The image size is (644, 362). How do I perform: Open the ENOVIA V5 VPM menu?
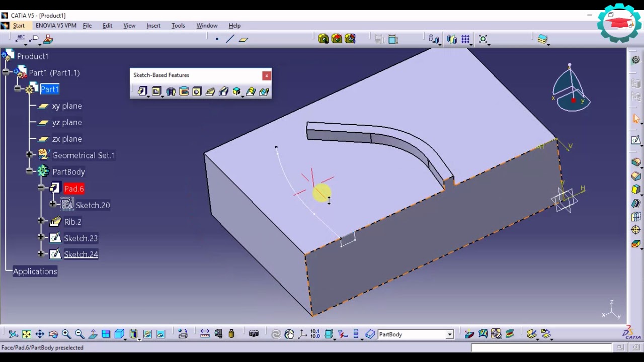pyautogui.click(x=56, y=26)
